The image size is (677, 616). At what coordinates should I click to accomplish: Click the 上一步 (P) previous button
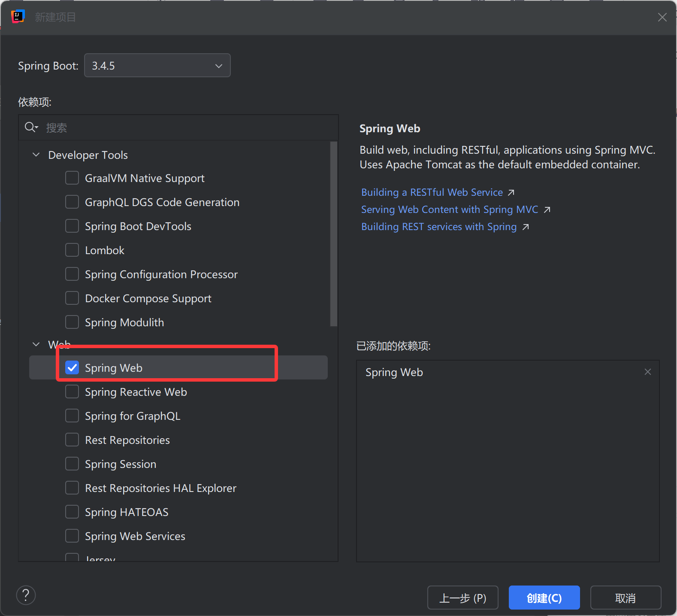pyautogui.click(x=463, y=598)
